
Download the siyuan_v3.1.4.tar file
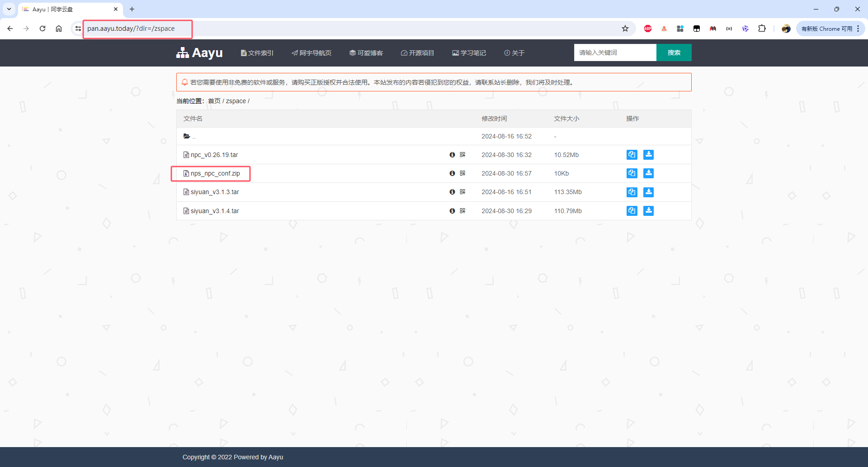(x=648, y=211)
